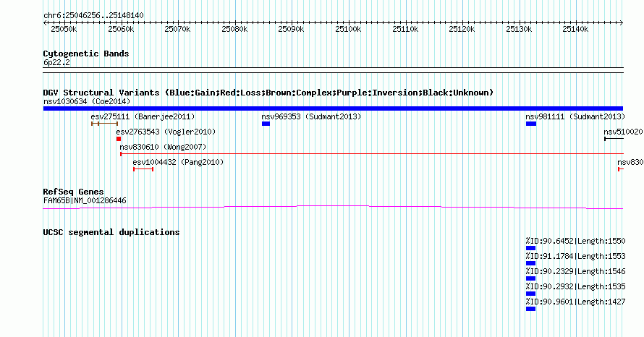
Task: Click the blue nsv969353 gain block
Action: pyautogui.click(x=266, y=124)
